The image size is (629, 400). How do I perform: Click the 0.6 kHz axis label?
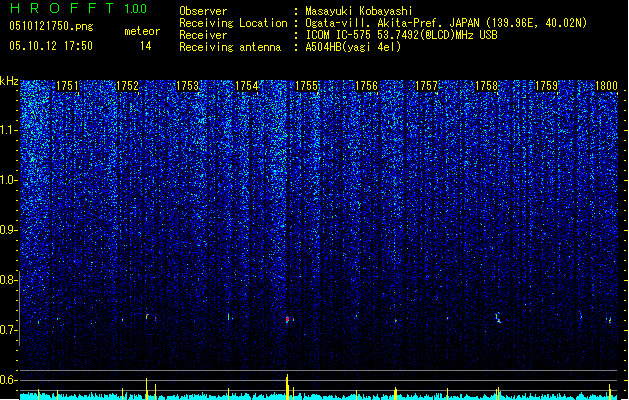(x=9, y=380)
